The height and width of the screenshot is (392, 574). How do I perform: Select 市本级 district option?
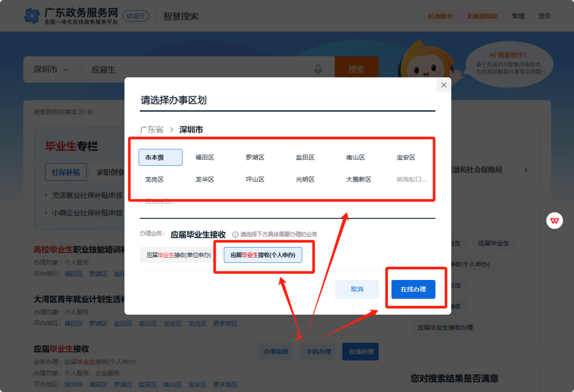tap(161, 157)
